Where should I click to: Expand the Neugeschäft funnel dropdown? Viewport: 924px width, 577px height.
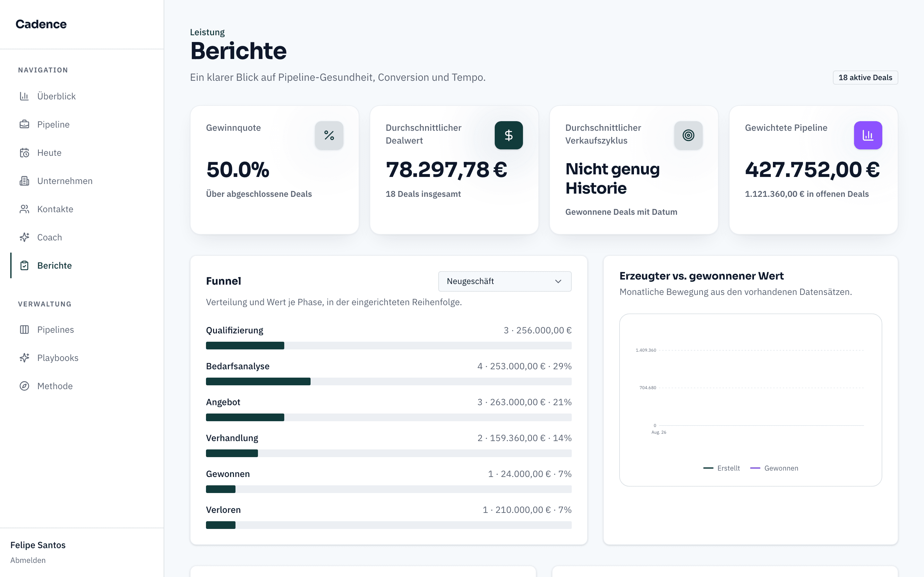[x=505, y=281]
